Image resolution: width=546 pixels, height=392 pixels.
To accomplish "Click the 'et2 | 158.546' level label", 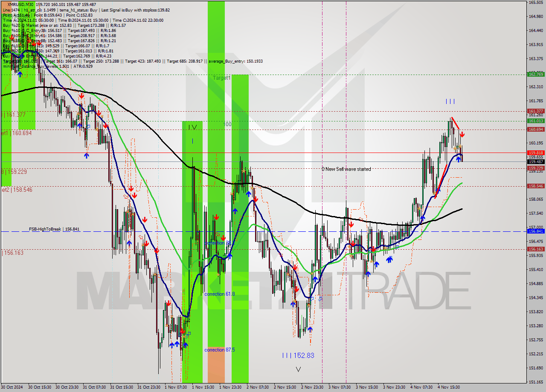I will (x=17, y=190).
